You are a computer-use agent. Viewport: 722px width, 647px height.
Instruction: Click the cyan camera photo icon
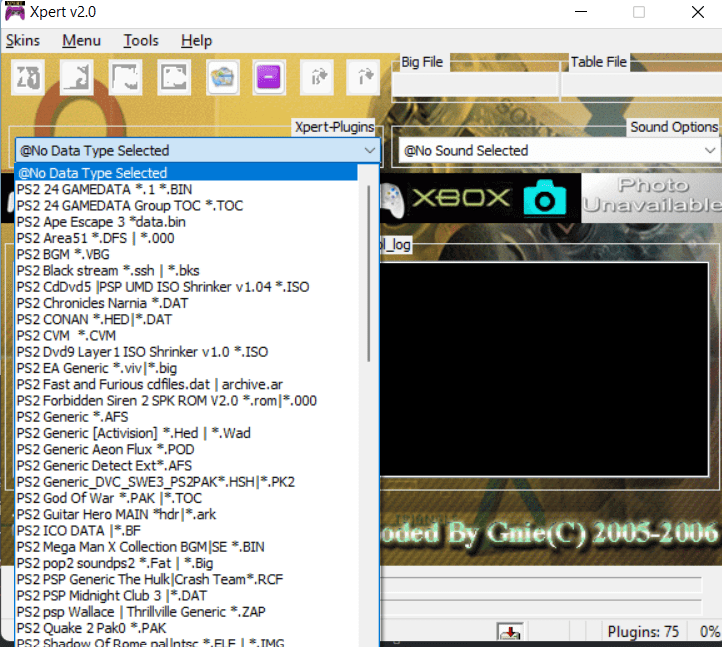(x=544, y=198)
